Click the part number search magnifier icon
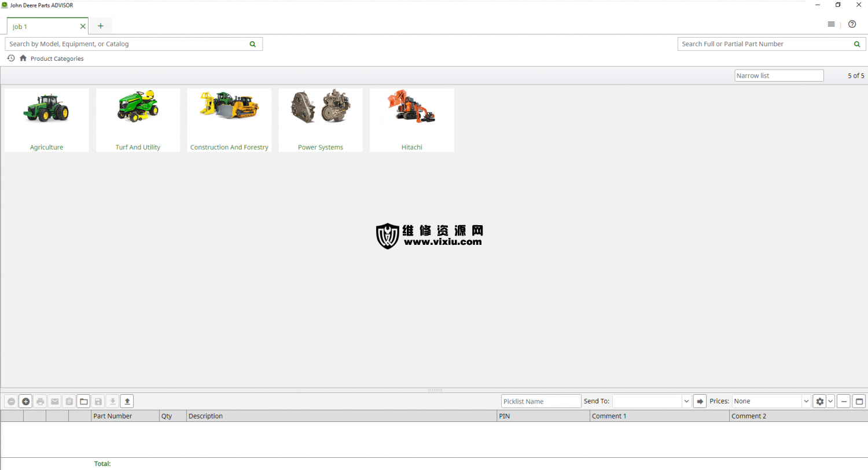 [857, 44]
